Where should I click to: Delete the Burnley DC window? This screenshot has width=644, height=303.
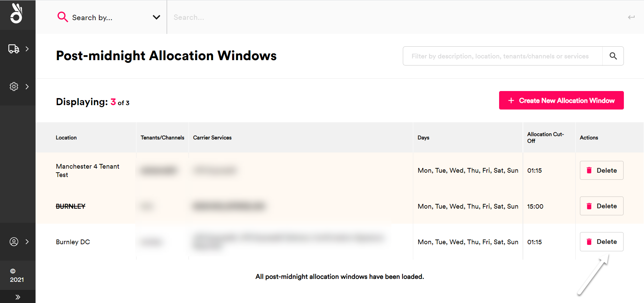601,242
